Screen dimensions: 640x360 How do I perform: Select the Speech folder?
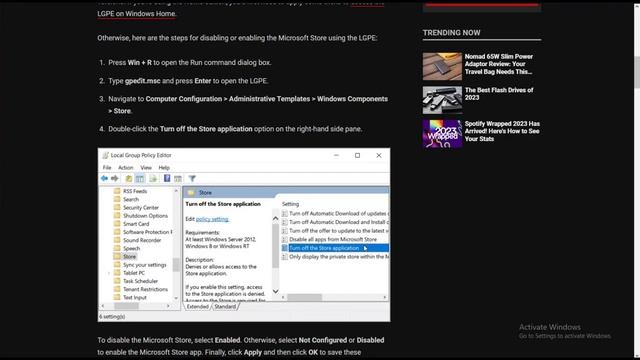coord(131,248)
